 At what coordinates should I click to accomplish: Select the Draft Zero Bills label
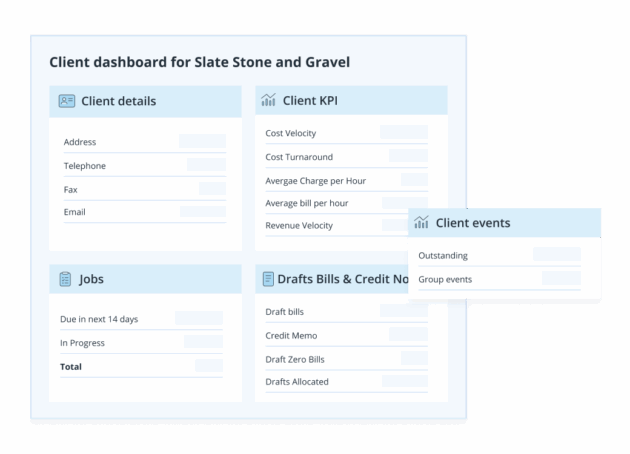[295, 359]
